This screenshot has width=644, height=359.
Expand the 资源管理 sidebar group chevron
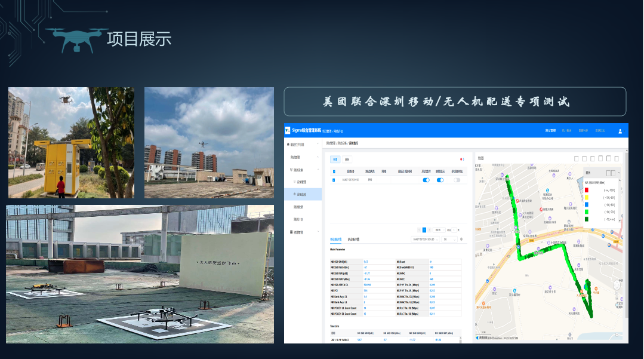click(x=318, y=232)
